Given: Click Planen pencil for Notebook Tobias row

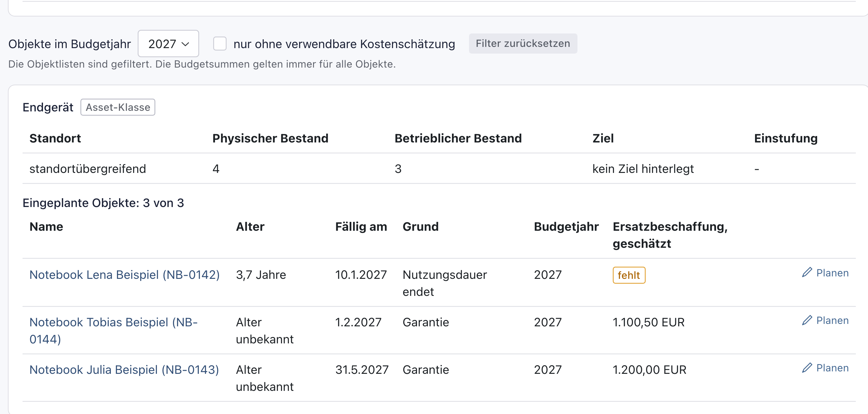Looking at the screenshot, I should tap(825, 320).
